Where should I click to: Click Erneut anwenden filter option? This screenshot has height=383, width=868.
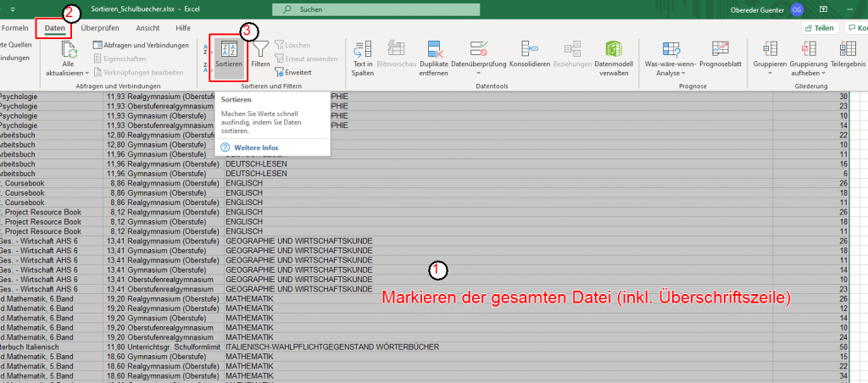(x=306, y=58)
